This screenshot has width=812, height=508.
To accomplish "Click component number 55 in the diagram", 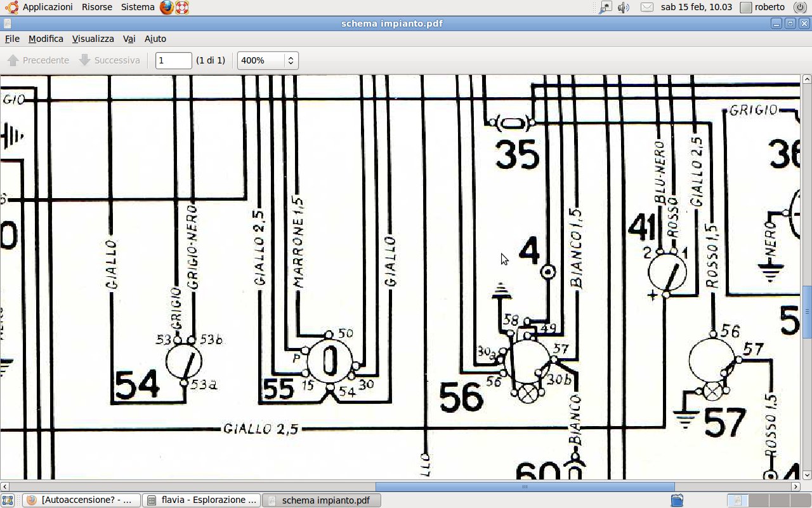I will [x=279, y=389].
